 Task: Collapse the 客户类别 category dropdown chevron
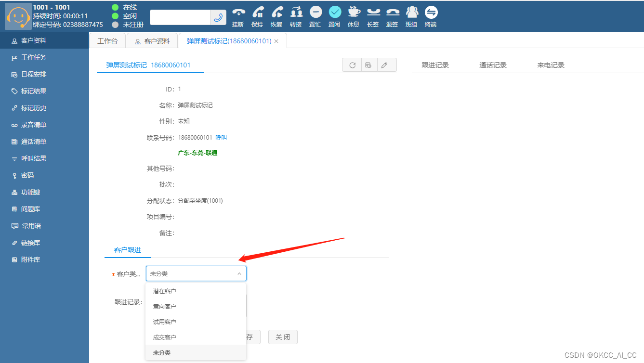tap(239, 272)
